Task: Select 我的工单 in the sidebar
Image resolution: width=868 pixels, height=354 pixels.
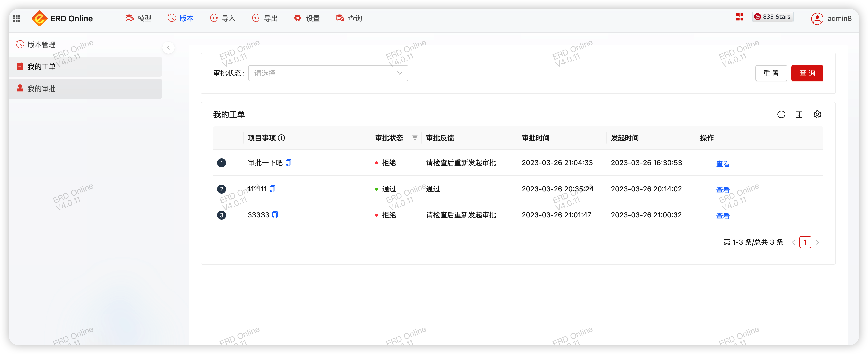Action: (x=85, y=67)
